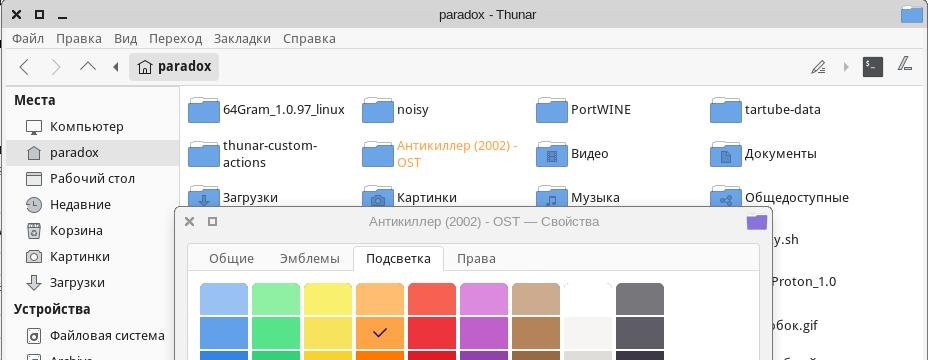Open the Закладки menu
928x360 pixels.
pyautogui.click(x=242, y=38)
